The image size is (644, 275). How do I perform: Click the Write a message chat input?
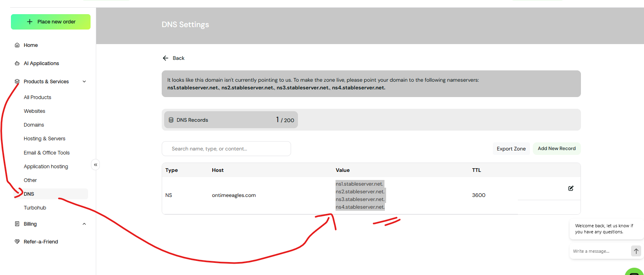599,251
